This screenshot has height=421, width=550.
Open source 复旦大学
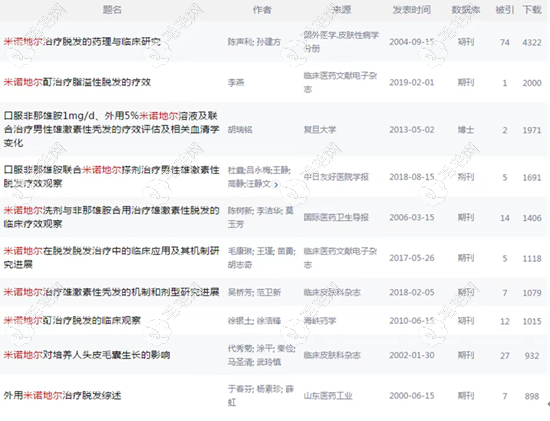coord(320,130)
